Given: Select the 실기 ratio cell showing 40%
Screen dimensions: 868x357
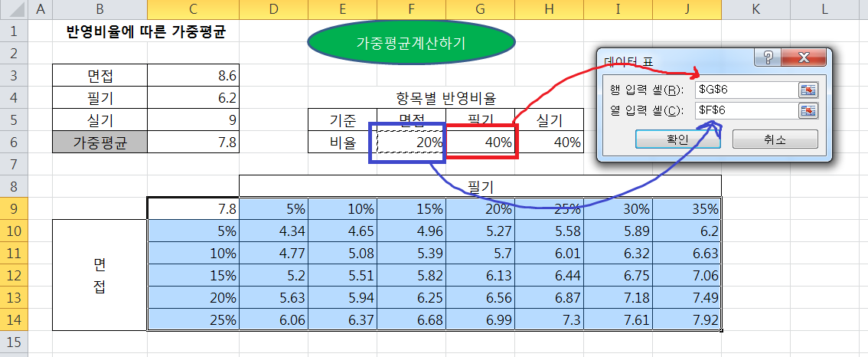Looking at the screenshot, I should [x=549, y=142].
